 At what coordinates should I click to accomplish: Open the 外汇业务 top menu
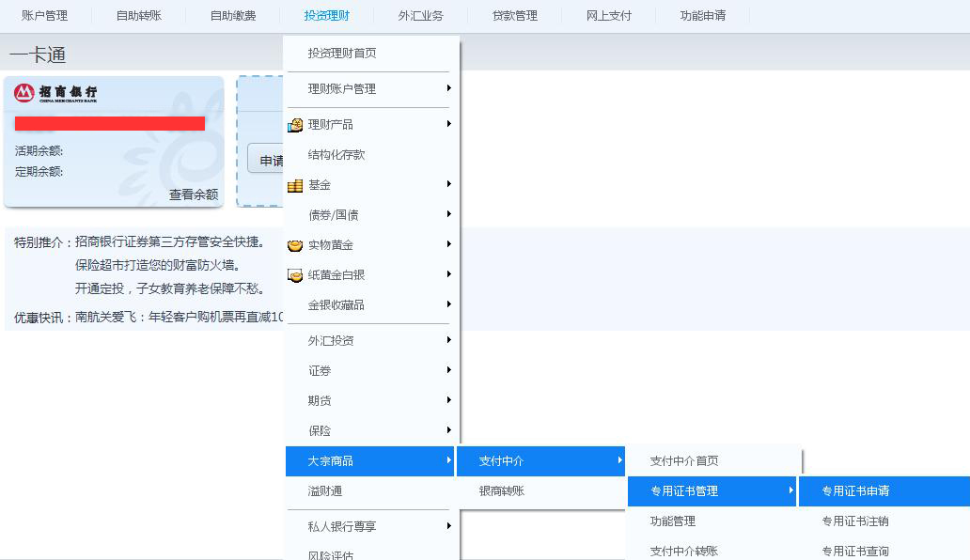coord(421,15)
